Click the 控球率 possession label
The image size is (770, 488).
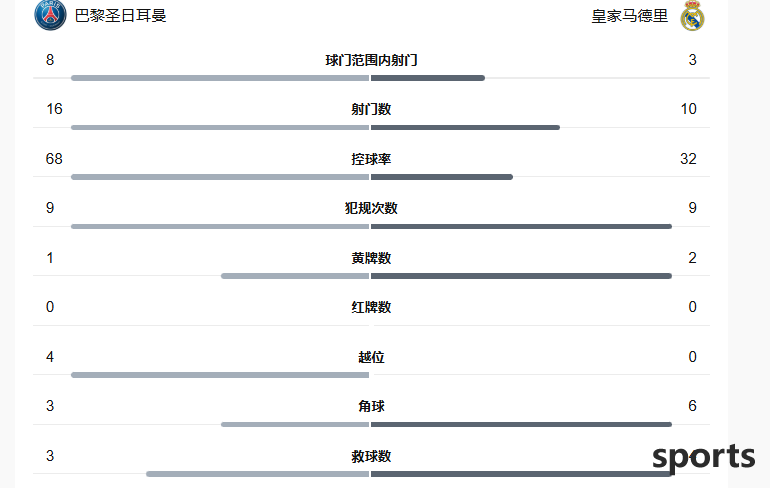tap(371, 159)
